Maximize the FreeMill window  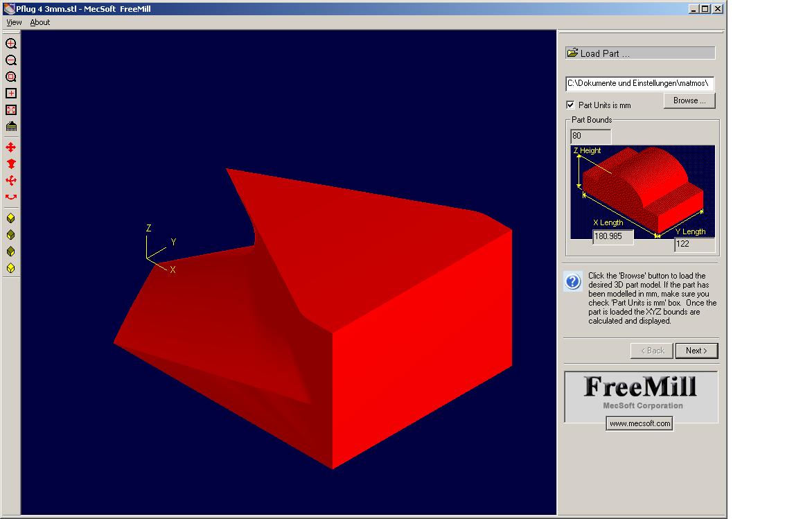tap(705, 9)
